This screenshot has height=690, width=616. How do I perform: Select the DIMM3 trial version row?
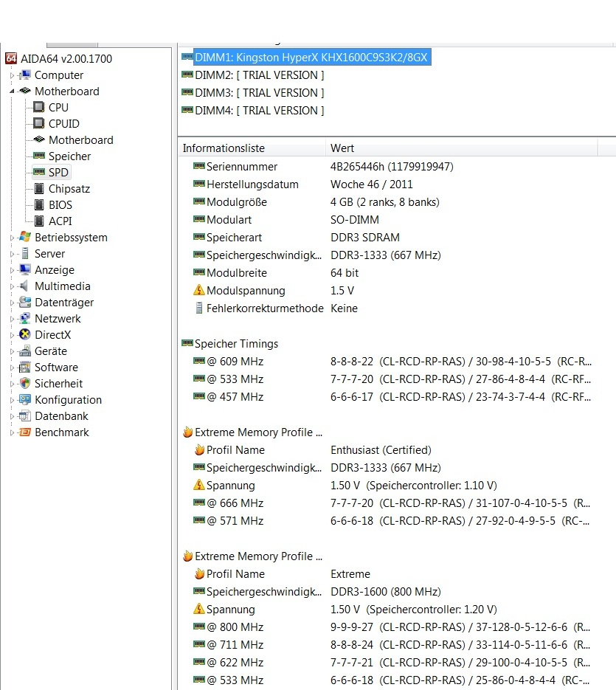[x=260, y=93]
